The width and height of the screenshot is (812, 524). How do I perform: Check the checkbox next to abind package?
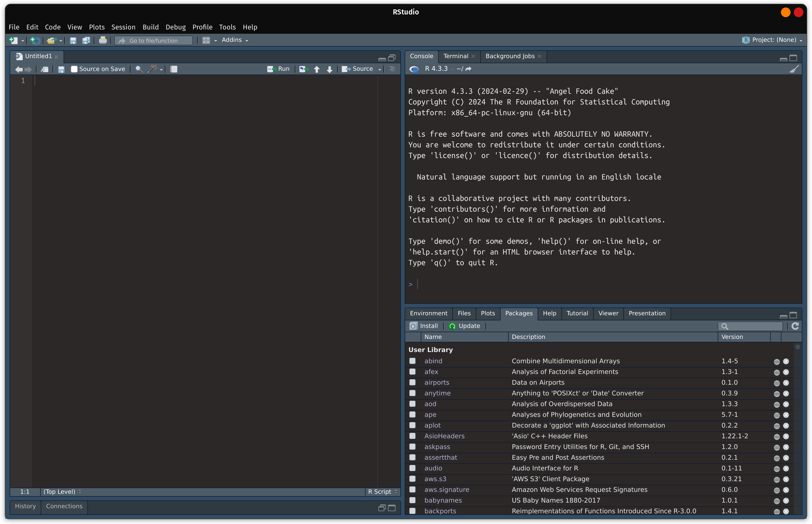[412, 361]
